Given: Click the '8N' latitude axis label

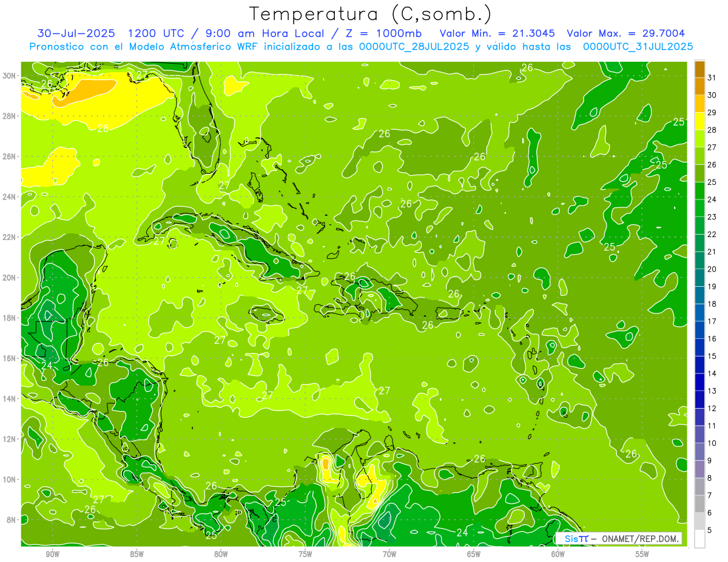Looking at the screenshot, I should (12, 520).
